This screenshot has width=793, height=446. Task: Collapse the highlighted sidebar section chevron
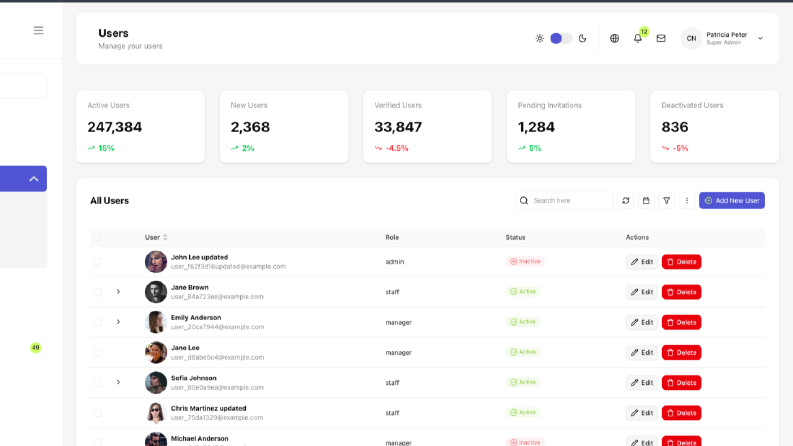pos(34,179)
